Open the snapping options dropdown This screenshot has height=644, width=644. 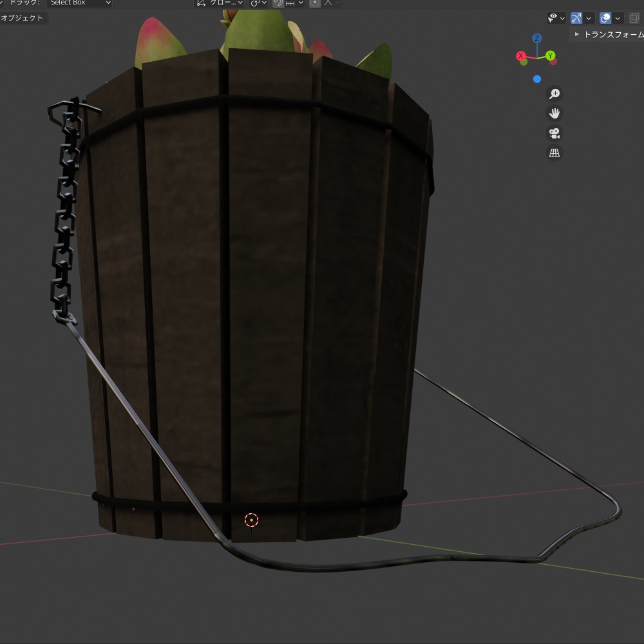point(300,3)
